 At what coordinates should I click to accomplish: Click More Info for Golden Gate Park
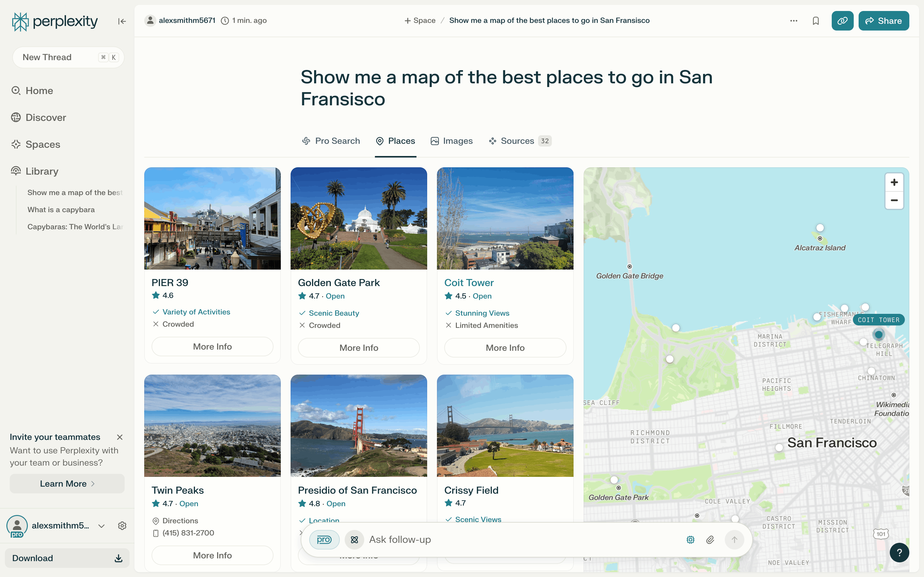click(358, 348)
